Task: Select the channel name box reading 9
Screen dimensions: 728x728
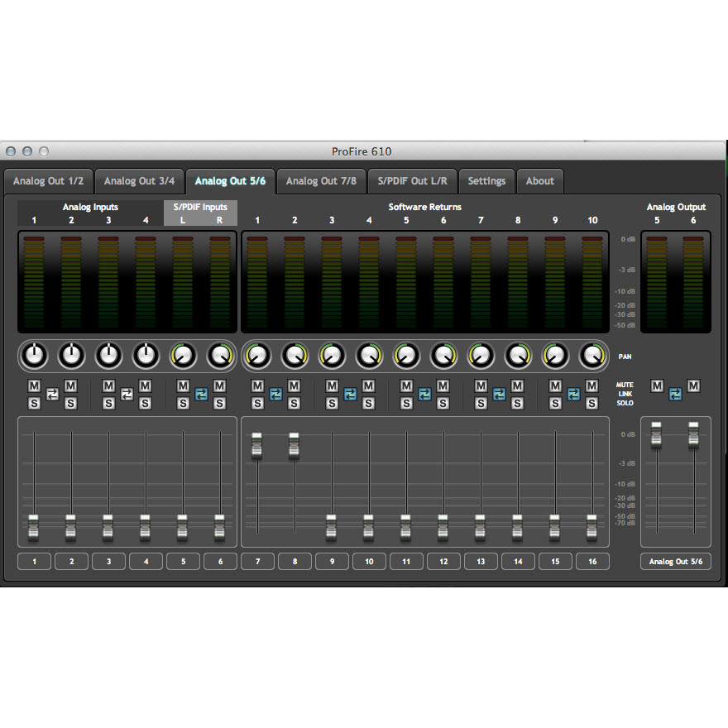Action: coord(332,562)
